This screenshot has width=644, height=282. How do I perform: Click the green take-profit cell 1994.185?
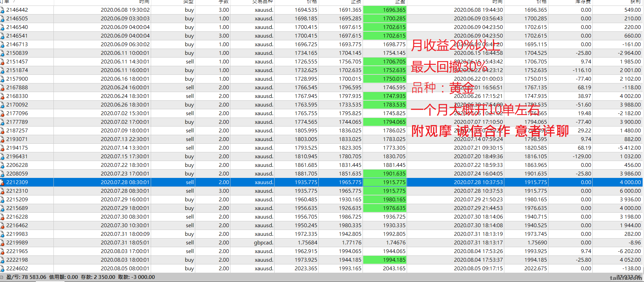pyautogui.click(x=385, y=260)
